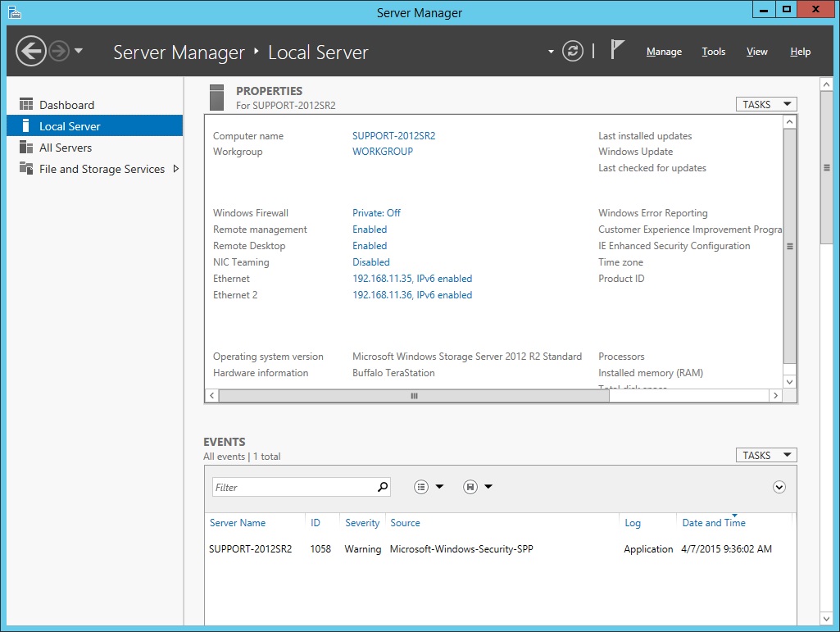Click the back navigation arrow
This screenshot has width=840, height=632.
[x=31, y=52]
